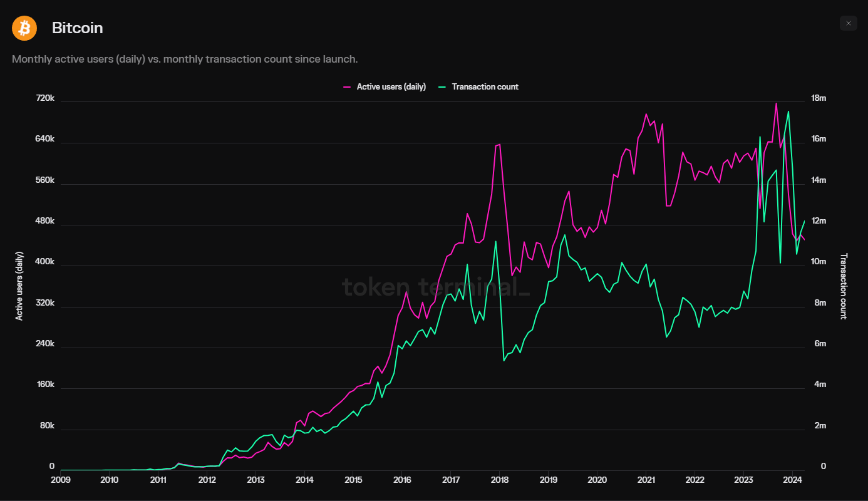Click the vertical Active users (daily) axis title
This screenshot has height=501, width=868.
click(19, 284)
